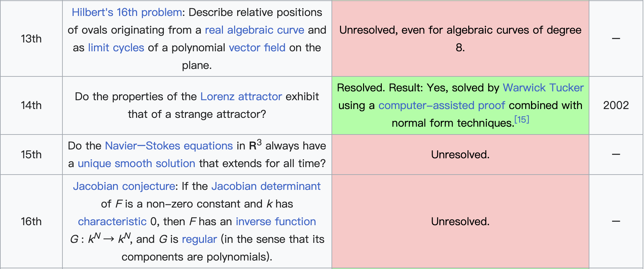This screenshot has width=644, height=269.
Task: Open the Lorenz attractor article link
Action: point(241,97)
